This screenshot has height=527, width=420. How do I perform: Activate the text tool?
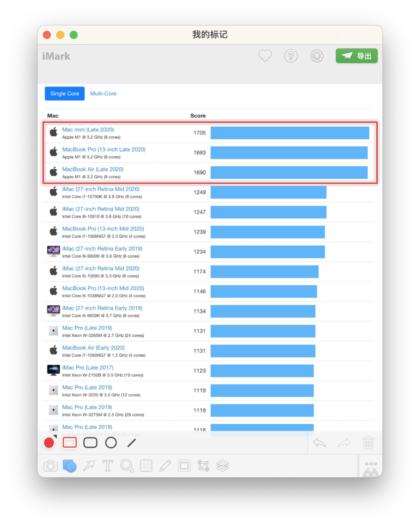click(x=108, y=466)
